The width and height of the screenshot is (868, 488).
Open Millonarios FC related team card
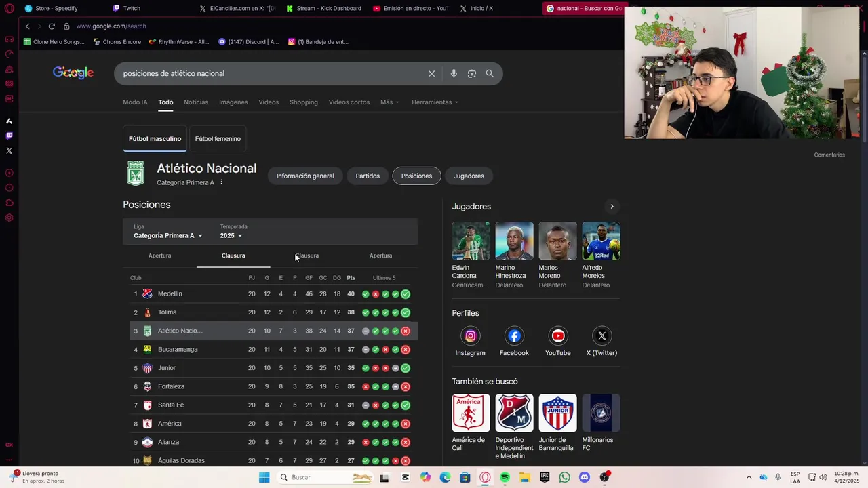[x=601, y=422]
